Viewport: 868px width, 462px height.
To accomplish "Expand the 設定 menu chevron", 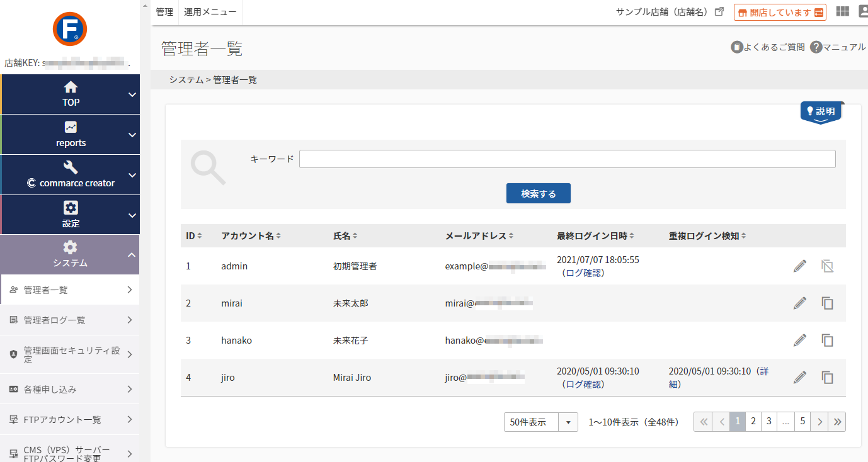I will [x=132, y=215].
